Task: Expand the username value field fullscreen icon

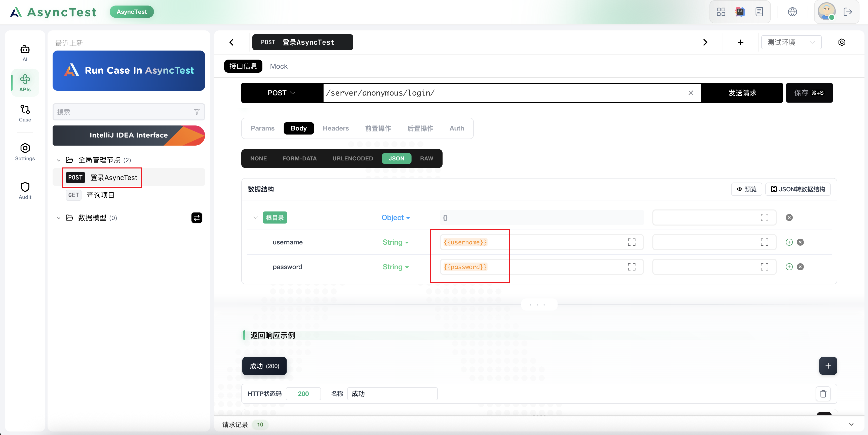Action: point(632,242)
